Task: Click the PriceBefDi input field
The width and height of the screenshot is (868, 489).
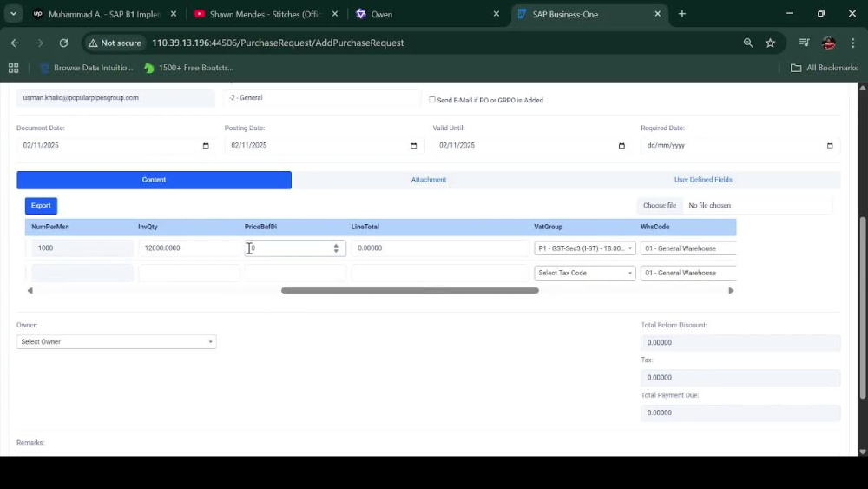Action: click(294, 248)
